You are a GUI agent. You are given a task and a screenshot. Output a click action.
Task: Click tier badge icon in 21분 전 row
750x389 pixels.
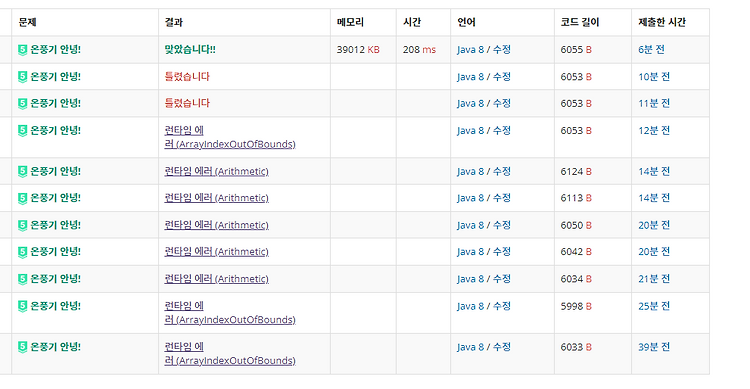pyautogui.click(x=22, y=279)
